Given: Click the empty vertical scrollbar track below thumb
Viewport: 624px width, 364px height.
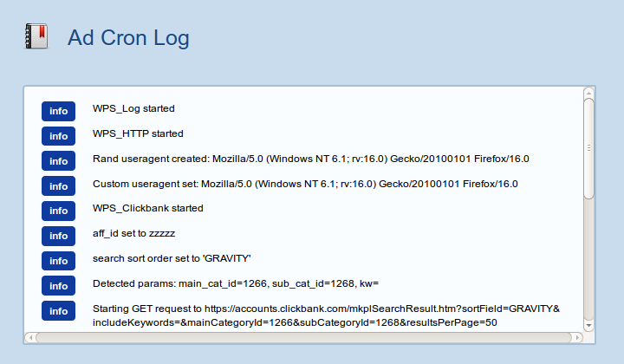Looking at the screenshot, I should click(589, 259).
